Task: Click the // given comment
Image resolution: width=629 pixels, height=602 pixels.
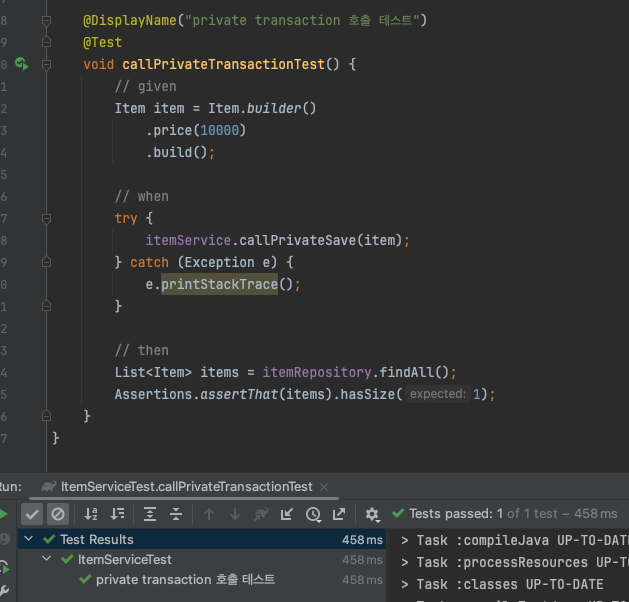Action: (x=146, y=86)
